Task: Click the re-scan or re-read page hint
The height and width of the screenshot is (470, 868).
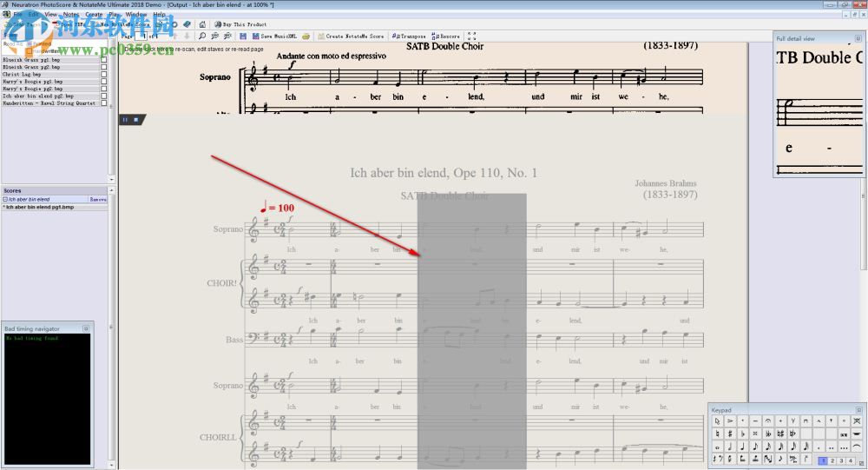Action: tap(194, 49)
